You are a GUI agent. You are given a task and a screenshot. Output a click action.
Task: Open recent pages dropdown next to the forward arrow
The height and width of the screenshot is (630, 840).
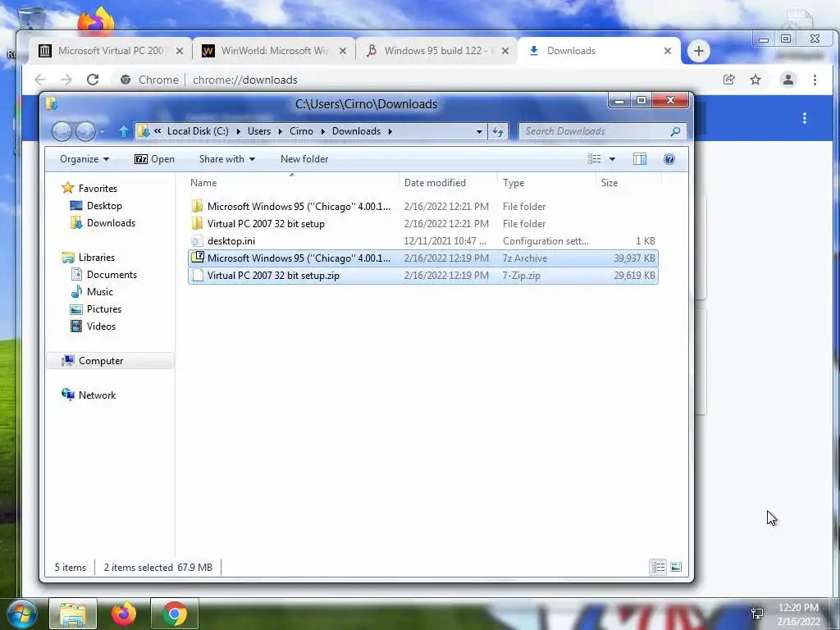coord(102,132)
